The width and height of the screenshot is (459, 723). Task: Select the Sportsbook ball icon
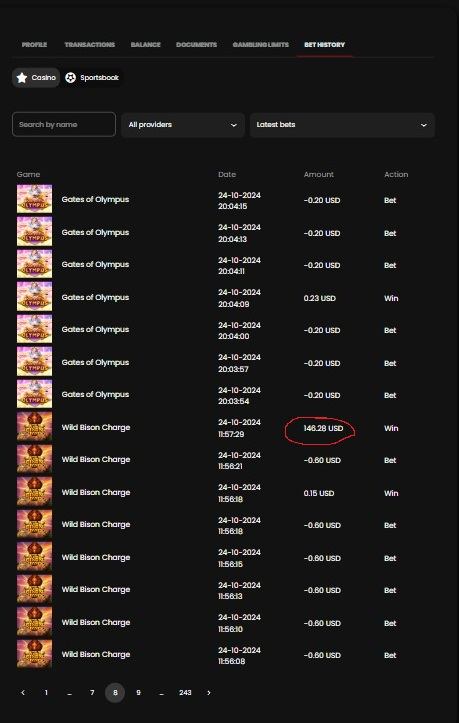tap(70, 77)
